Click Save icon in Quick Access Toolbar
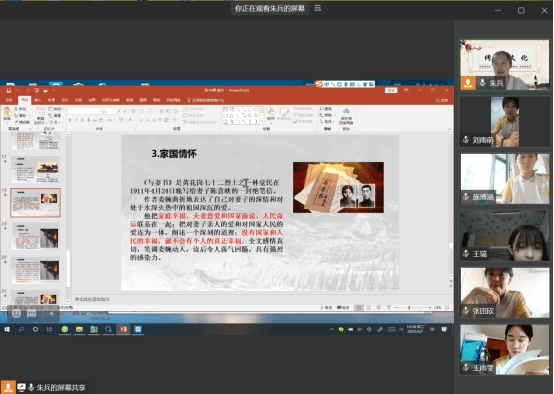The height and width of the screenshot is (394, 554). pos(8,90)
